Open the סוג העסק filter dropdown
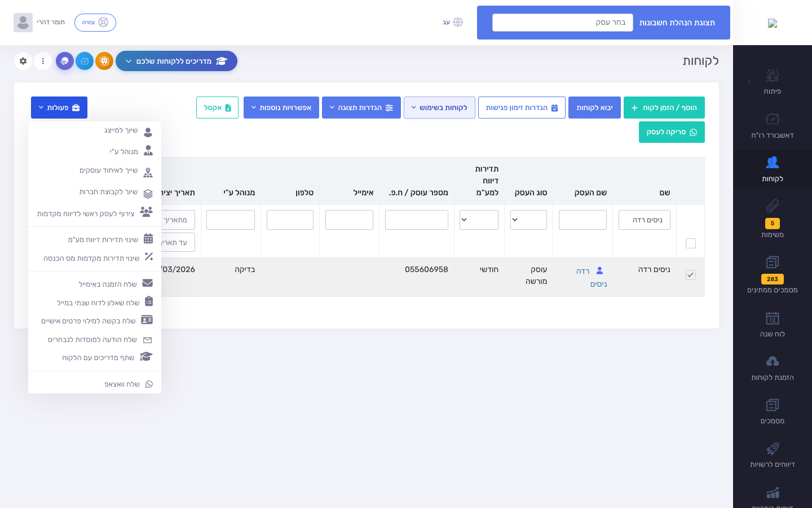Image resolution: width=812 pixels, height=508 pixels. pos(528,220)
